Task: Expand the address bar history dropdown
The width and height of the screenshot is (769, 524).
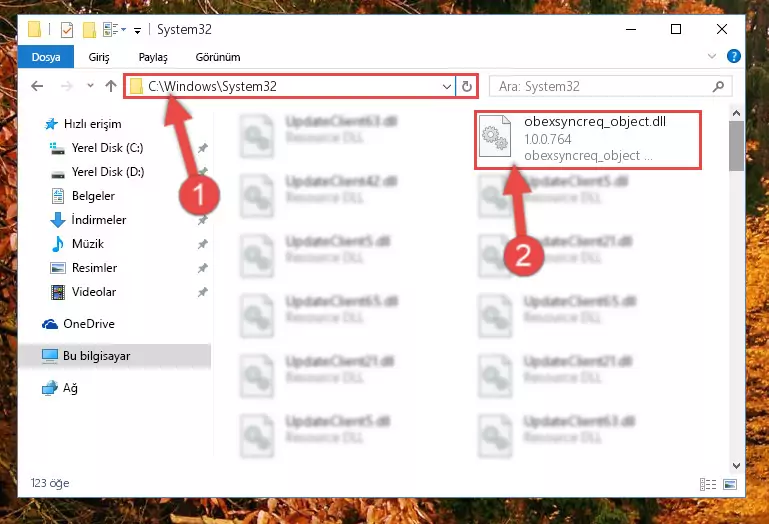Action: point(446,87)
